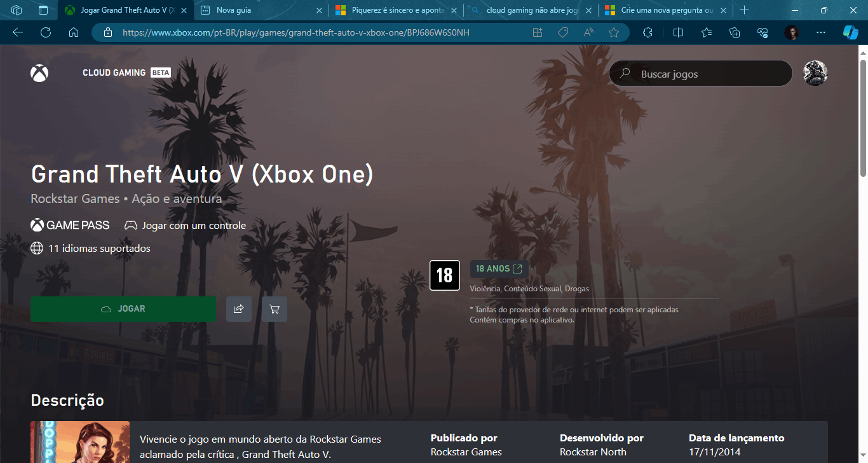Viewport: 868px width, 463px height.
Task: Click the release date 17/11/2014
Action: (x=715, y=452)
